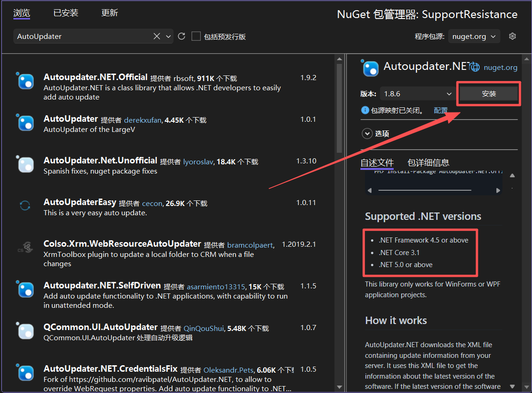Click package list scroll up arrow
This screenshot has width=532, height=393.
pyautogui.click(x=339, y=59)
